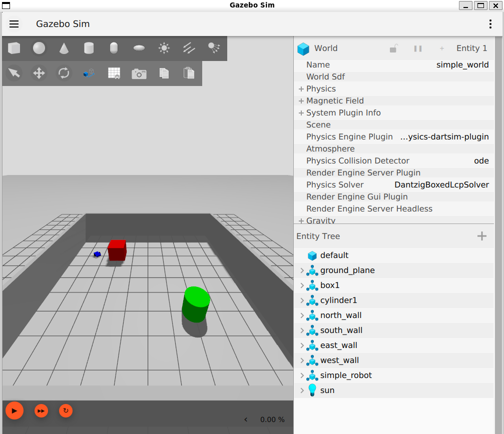This screenshot has height=434, width=504.
Task: Click the Physics Solver row
Action: tap(394, 185)
